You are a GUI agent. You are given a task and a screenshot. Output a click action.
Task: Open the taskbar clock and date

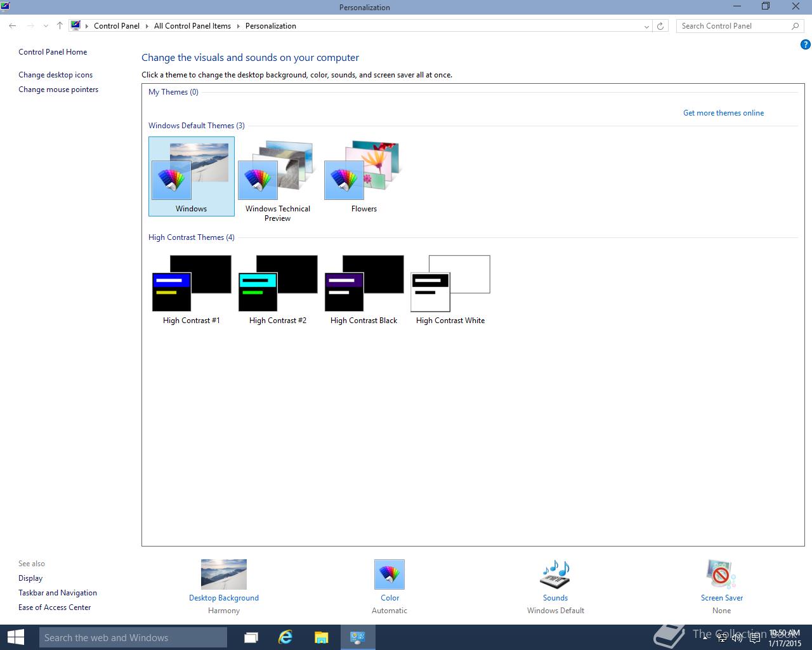785,638
